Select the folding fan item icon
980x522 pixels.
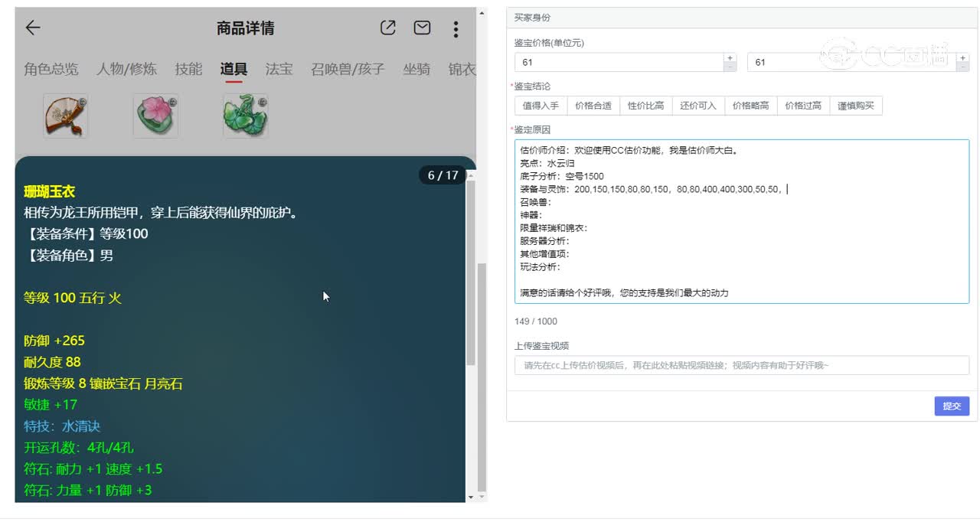tap(65, 116)
